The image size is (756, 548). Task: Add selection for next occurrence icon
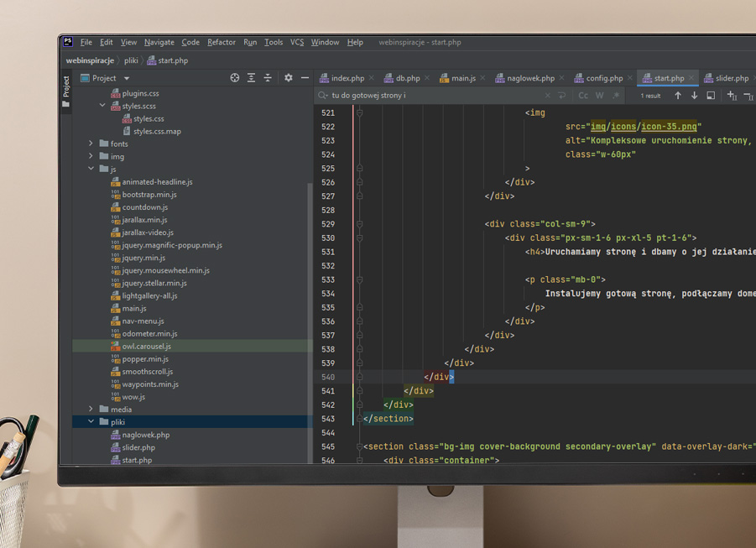tap(732, 96)
